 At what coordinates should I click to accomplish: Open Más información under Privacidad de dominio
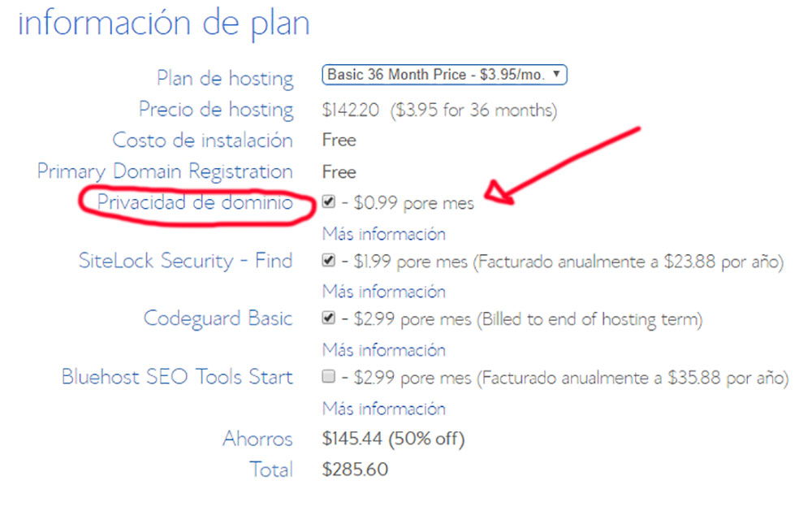point(384,234)
